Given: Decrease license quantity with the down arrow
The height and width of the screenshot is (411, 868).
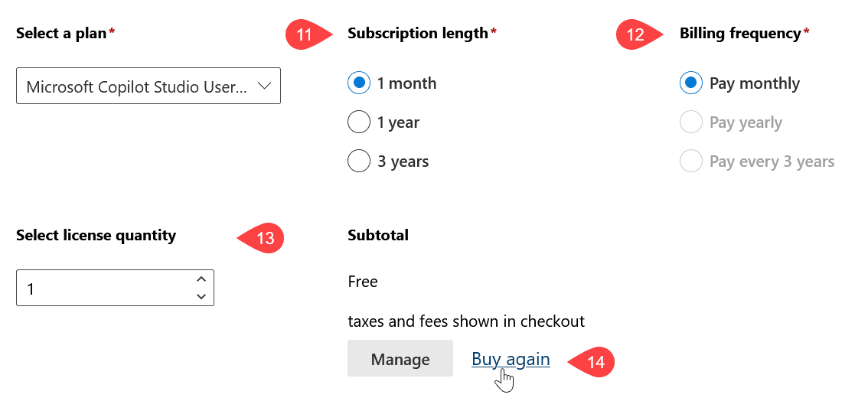Looking at the screenshot, I should pos(201,296).
